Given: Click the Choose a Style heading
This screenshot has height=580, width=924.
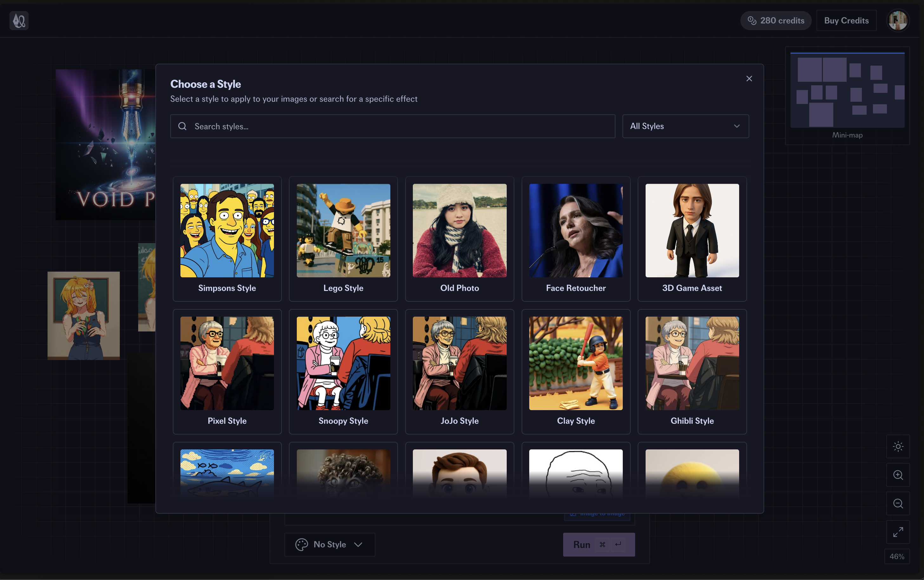Looking at the screenshot, I should coord(205,84).
